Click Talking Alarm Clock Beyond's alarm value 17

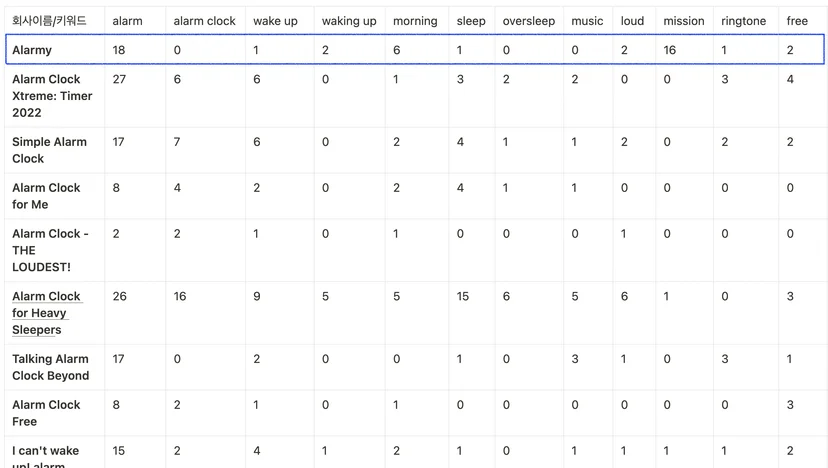(118, 359)
